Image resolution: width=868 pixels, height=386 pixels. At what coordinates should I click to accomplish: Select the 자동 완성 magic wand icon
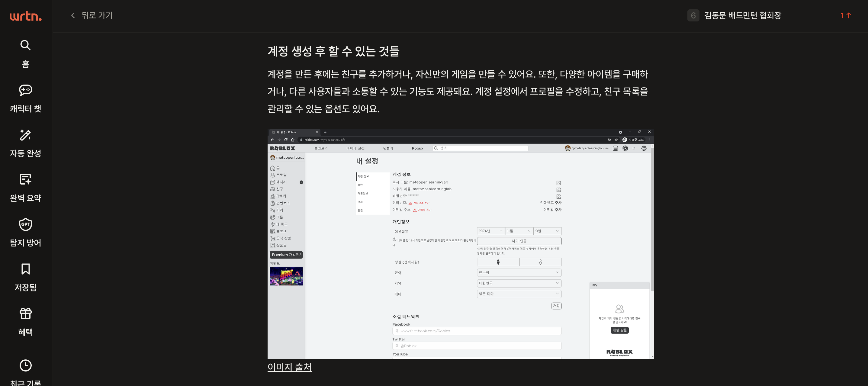pyautogui.click(x=26, y=135)
